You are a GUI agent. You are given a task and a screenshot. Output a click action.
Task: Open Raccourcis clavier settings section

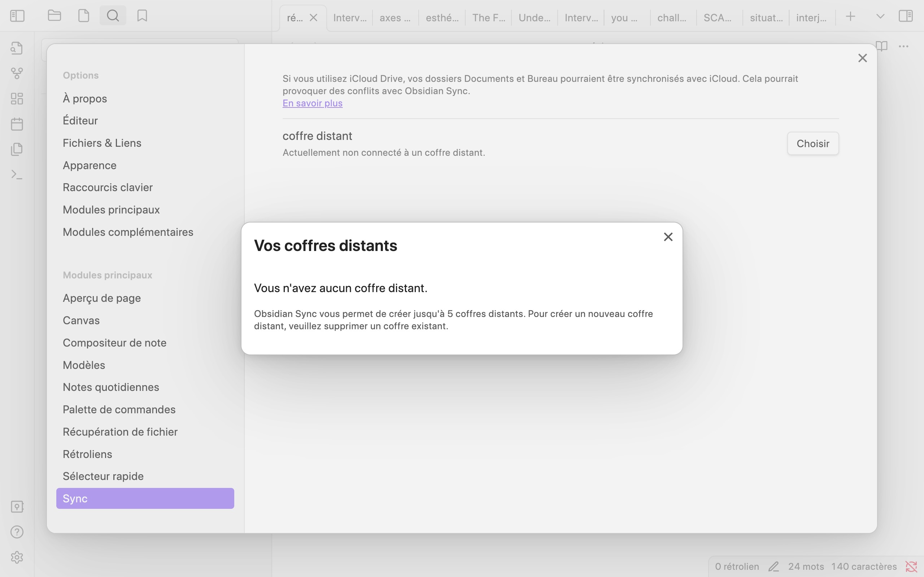click(108, 188)
